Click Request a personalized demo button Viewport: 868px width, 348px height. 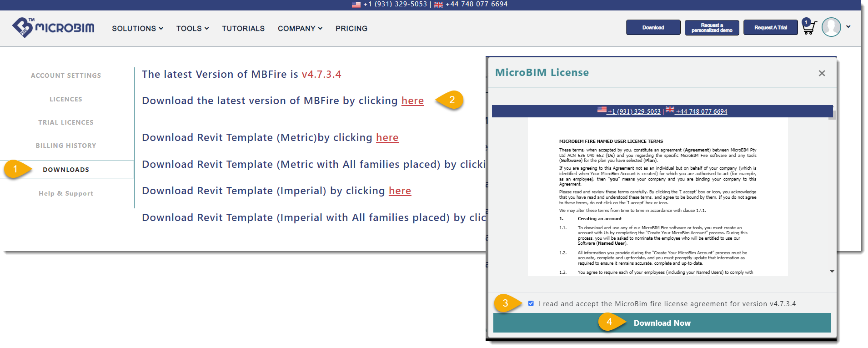712,27
